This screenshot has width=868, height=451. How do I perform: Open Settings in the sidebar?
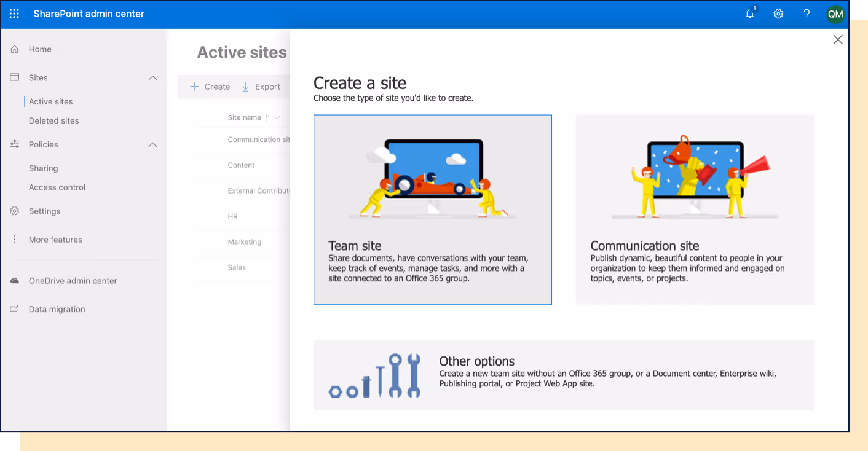45,211
